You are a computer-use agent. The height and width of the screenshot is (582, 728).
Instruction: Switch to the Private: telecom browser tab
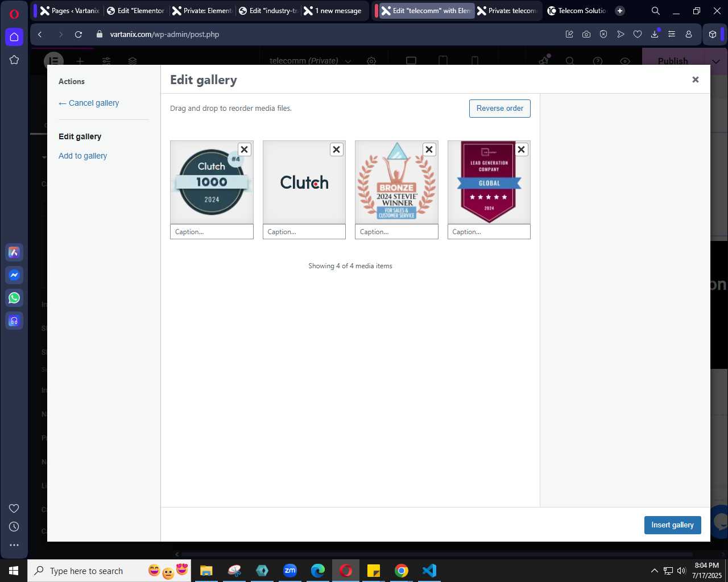[507, 10]
